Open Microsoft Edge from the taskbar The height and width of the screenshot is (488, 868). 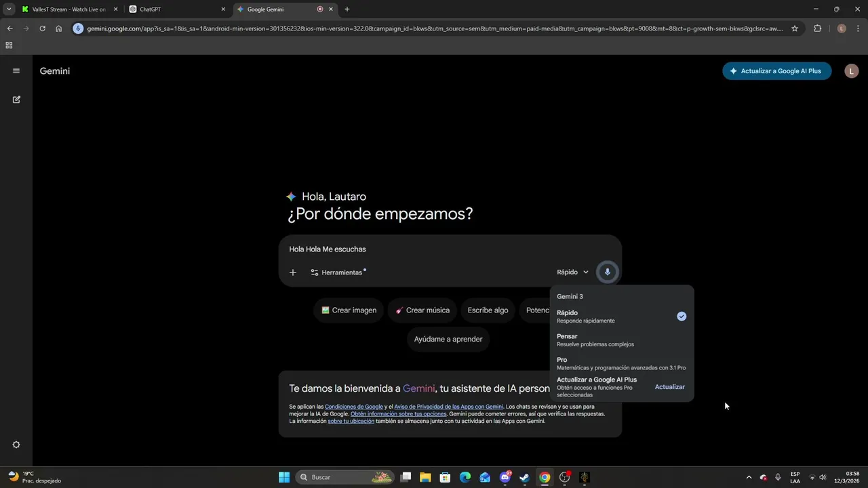(465, 477)
